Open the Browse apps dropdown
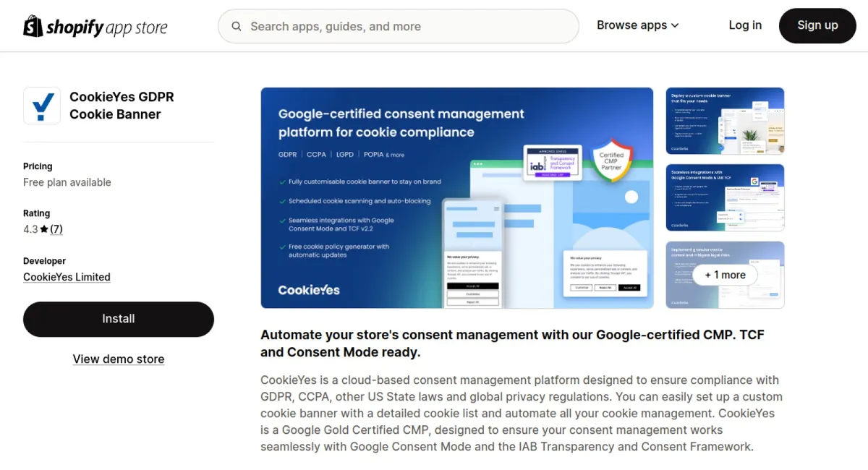This screenshot has width=868, height=470. pos(632,25)
